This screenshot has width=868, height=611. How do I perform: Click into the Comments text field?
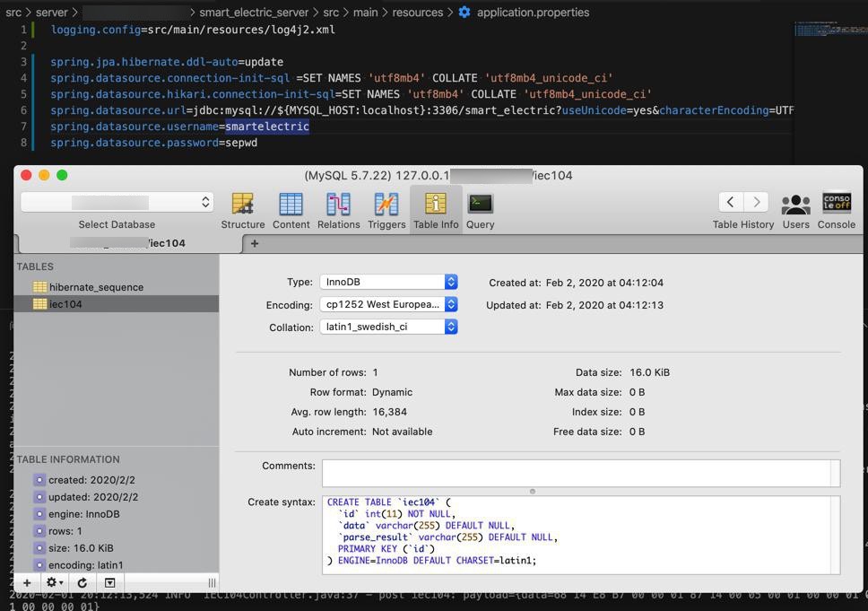click(576, 472)
